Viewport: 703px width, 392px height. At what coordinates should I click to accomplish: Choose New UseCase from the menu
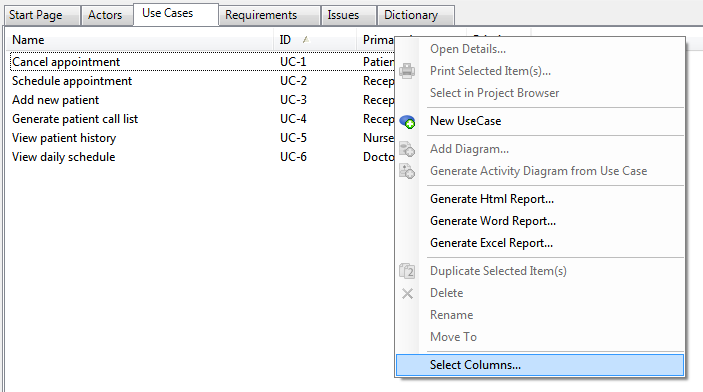[540, 121]
